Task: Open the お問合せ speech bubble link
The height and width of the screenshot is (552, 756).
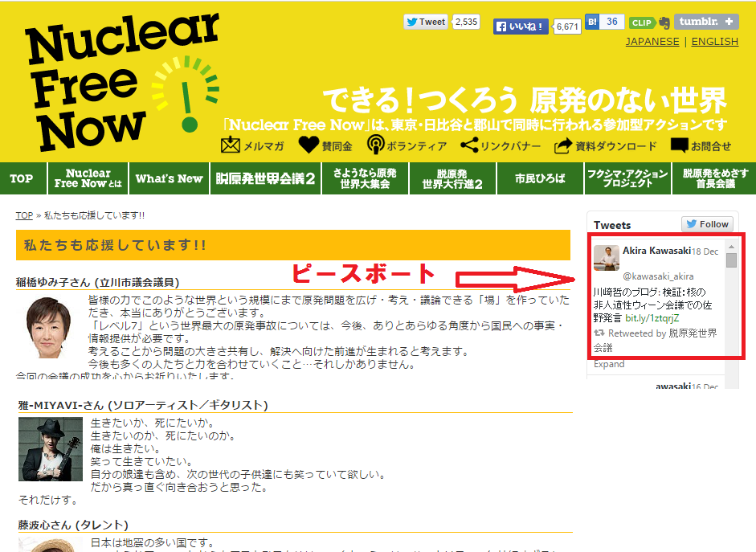Action: (701, 145)
